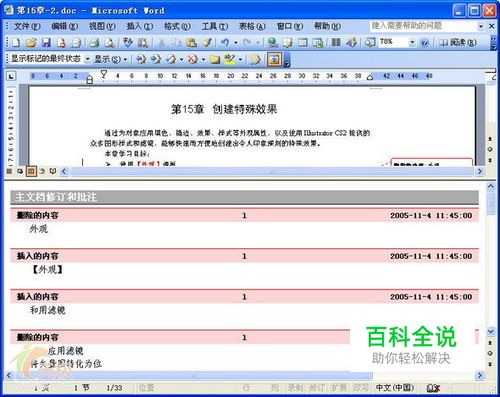500x397 pixels.
Task: Click the Paste clipboard icon
Action: 191,42
